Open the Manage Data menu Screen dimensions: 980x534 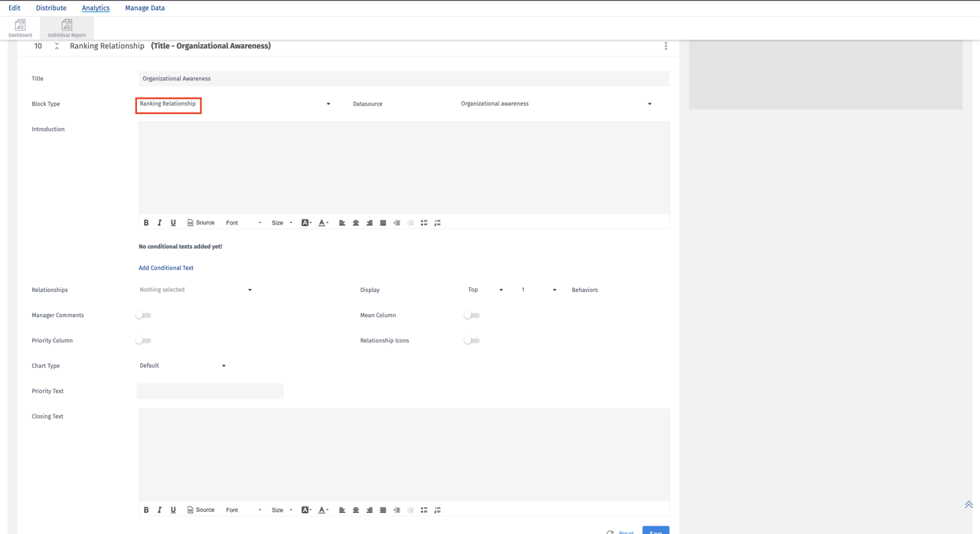coord(145,8)
